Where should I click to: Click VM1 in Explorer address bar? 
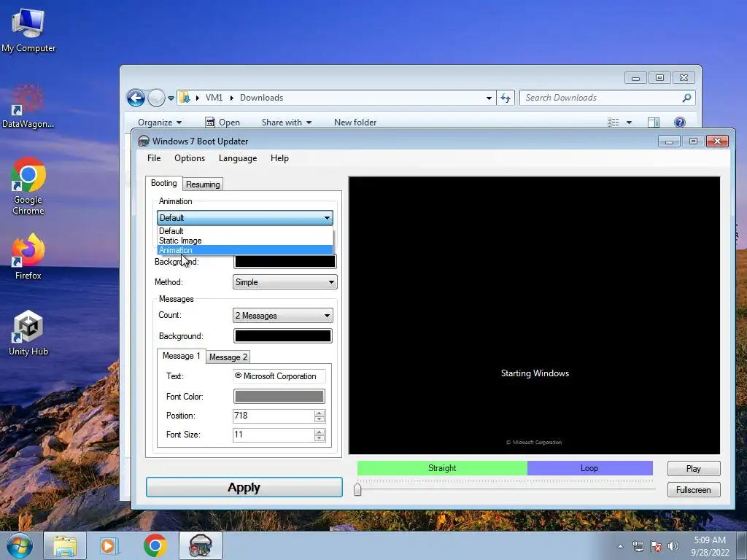[x=214, y=98]
